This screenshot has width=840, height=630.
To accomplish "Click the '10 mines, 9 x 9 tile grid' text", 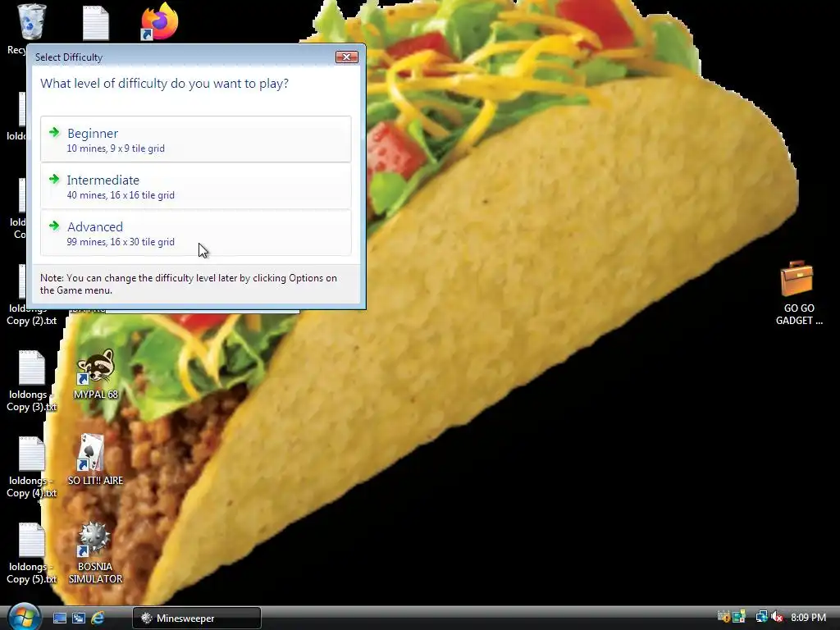I will tap(116, 148).
